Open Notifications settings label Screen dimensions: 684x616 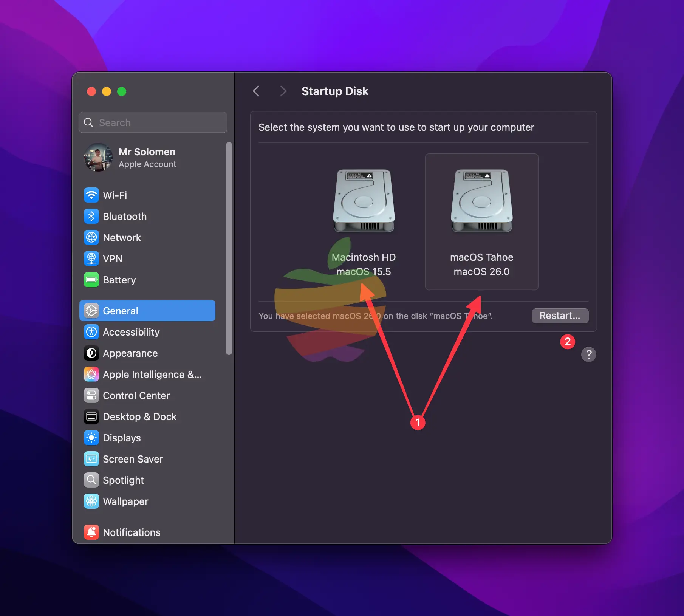(x=132, y=532)
